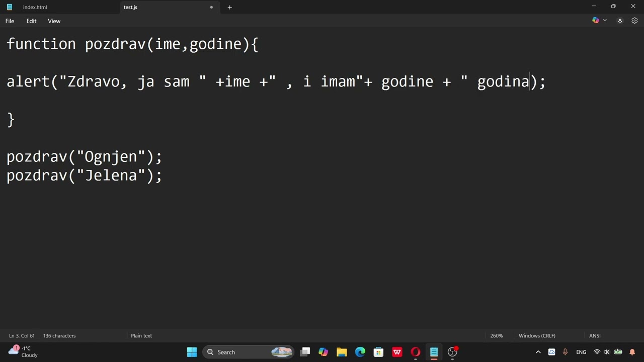Open Notepad settings gear
Viewport: 644px width, 362px height.
[x=634, y=21]
